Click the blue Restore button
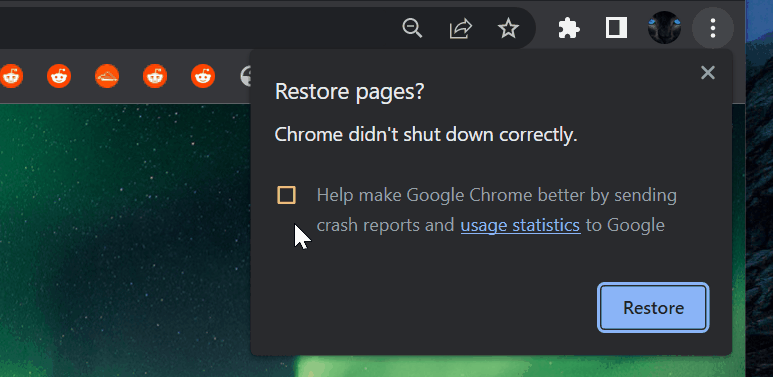The width and height of the screenshot is (773, 377). click(x=653, y=308)
